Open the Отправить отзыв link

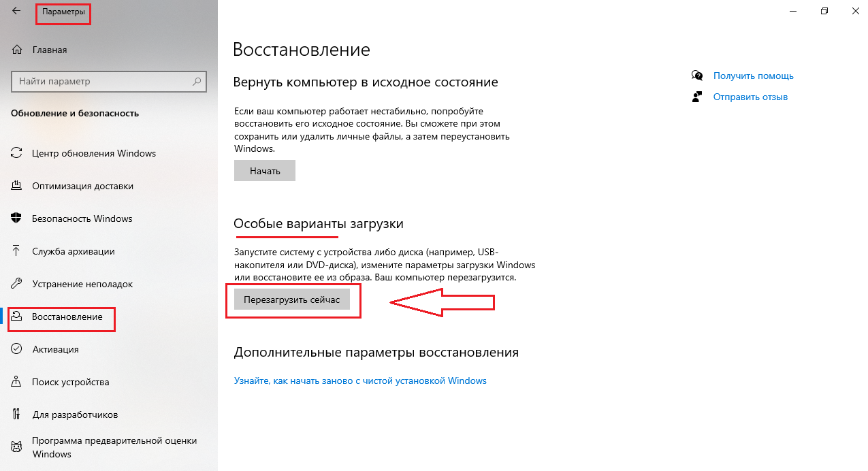[x=750, y=97]
